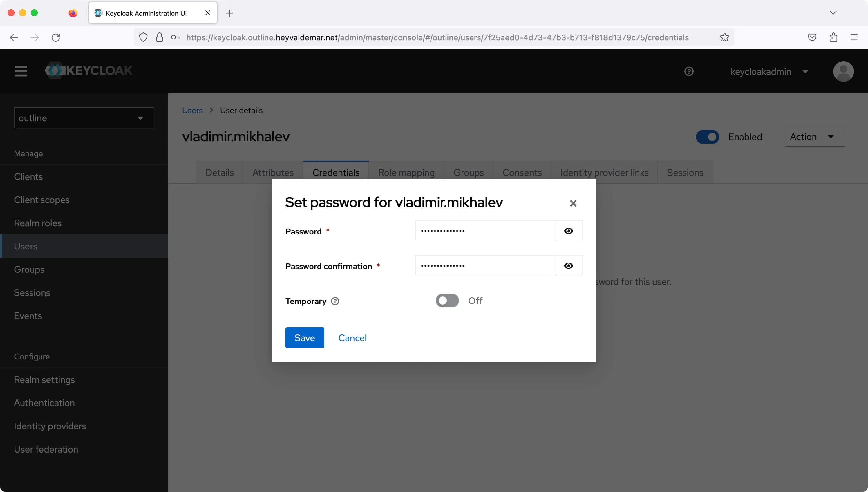Open the outline realm selector
868x492 pixels.
[84, 118]
